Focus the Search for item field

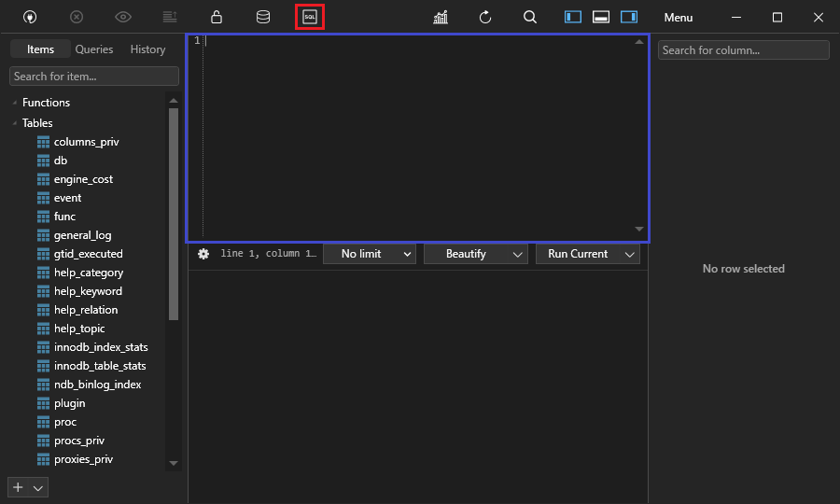click(94, 76)
